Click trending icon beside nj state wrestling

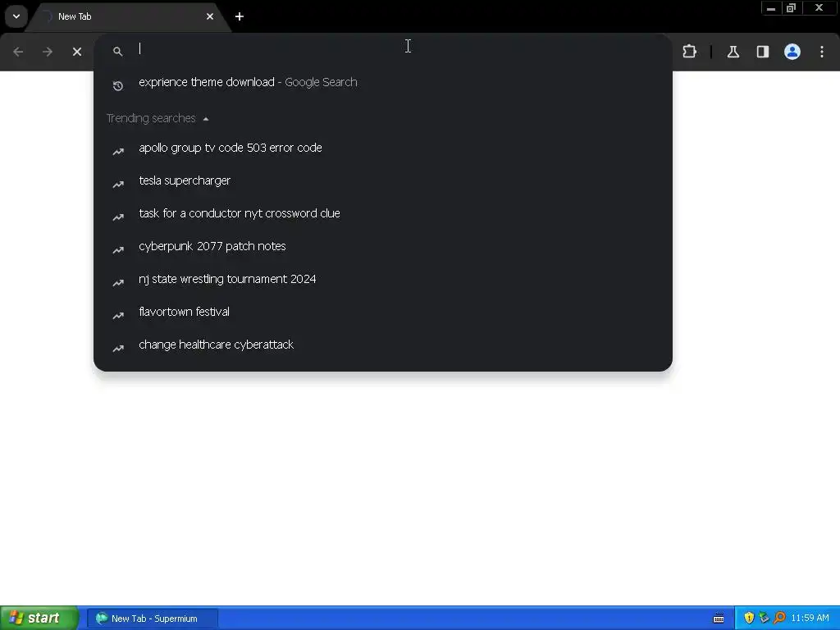tap(118, 283)
